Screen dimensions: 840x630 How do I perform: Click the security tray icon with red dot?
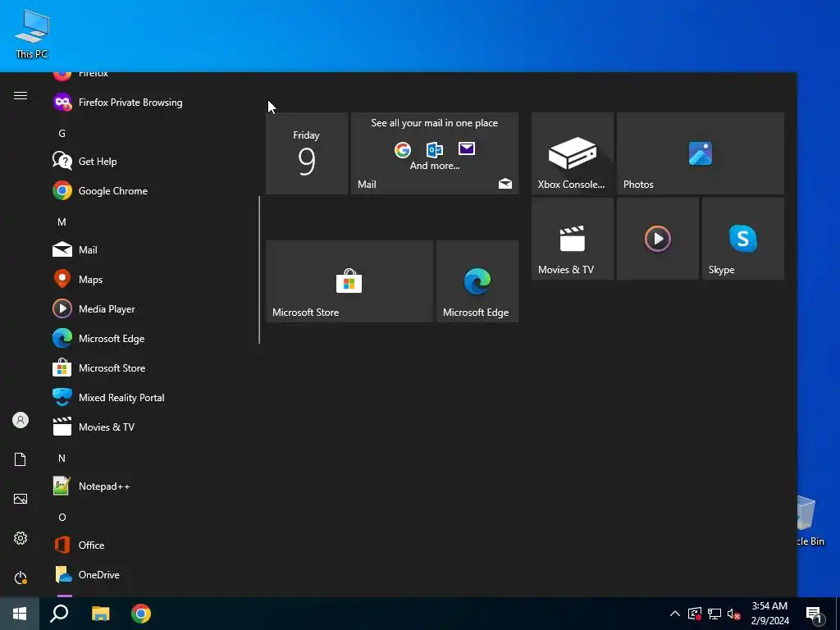pos(694,614)
